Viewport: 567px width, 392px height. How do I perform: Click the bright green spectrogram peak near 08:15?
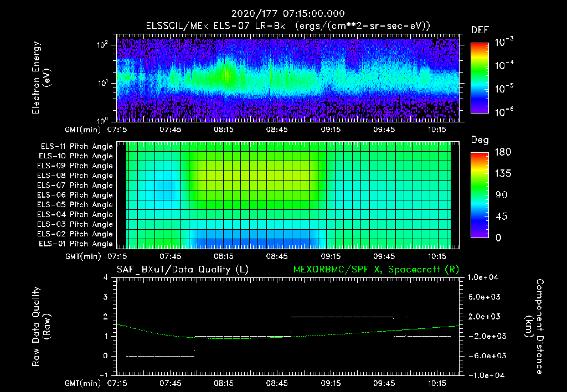pyautogui.click(x=226, y=74)
